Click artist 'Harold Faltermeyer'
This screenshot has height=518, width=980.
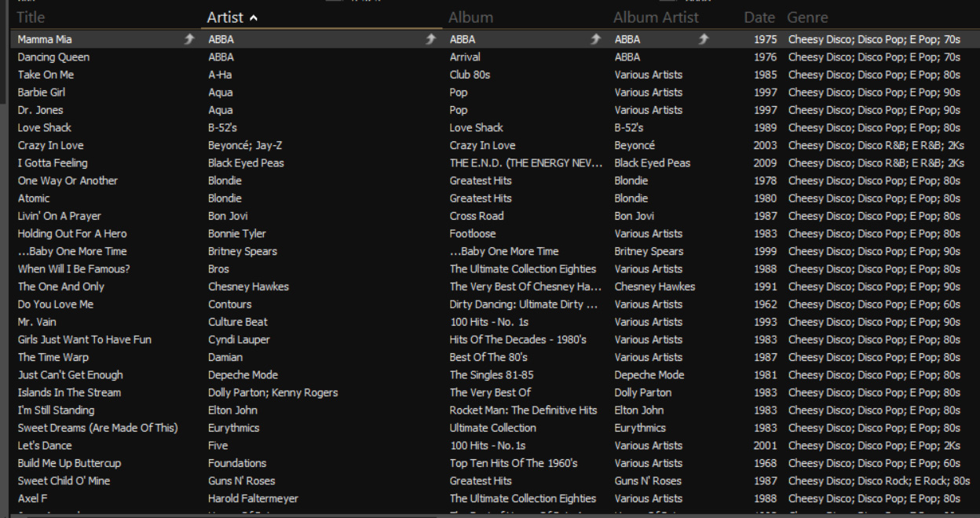(253, 498)
